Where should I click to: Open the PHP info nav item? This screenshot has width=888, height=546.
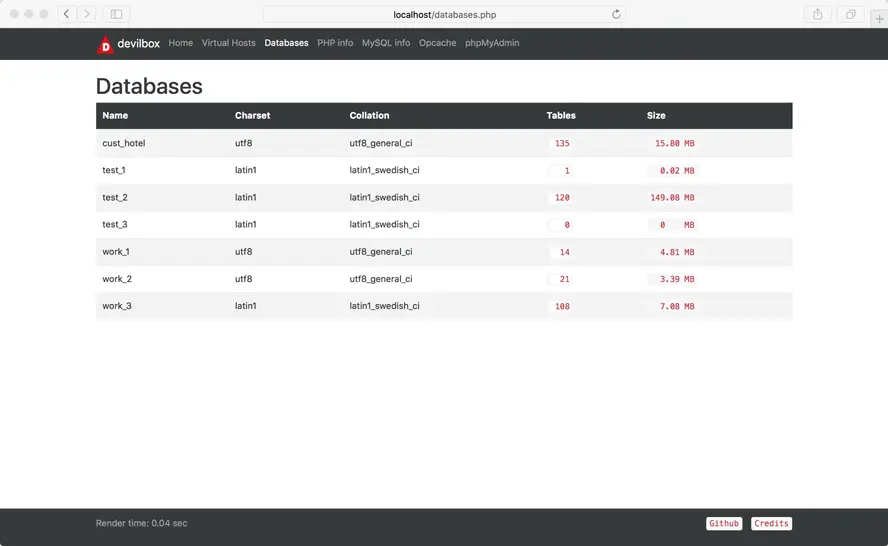click(335, 43)
